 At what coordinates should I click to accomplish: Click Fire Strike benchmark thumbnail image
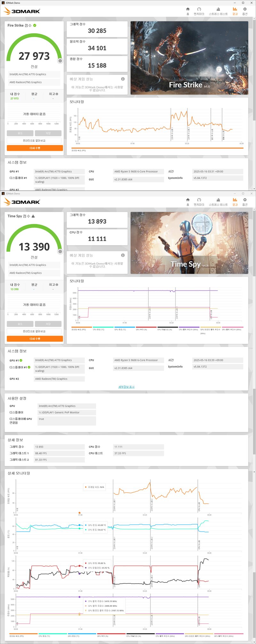(x=189, y=58)
